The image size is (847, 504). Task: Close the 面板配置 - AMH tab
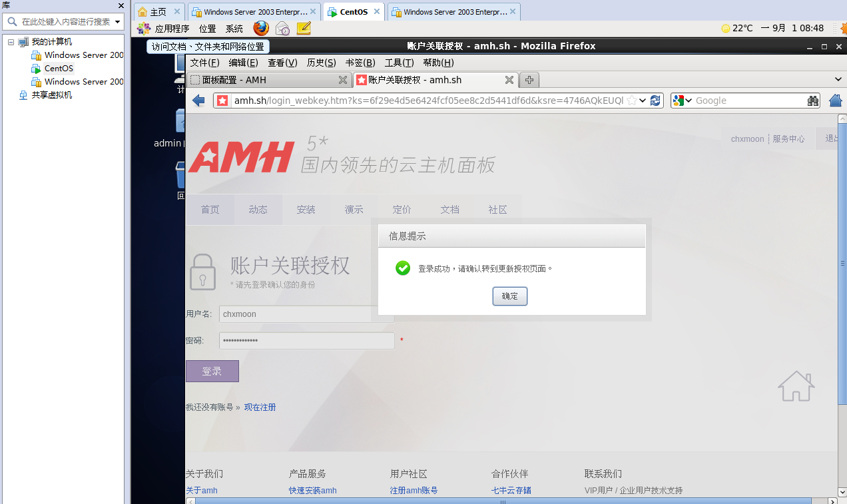[343, 80]
